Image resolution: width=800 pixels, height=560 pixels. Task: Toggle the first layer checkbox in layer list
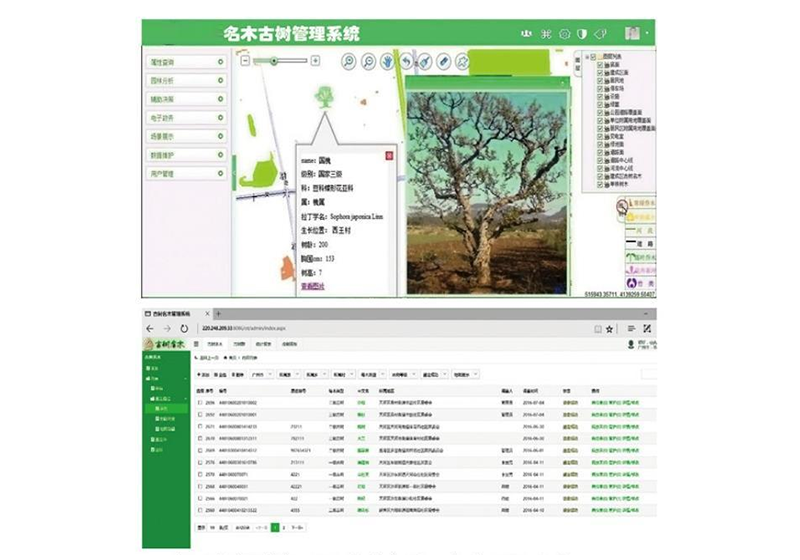[x=600, y=65]
